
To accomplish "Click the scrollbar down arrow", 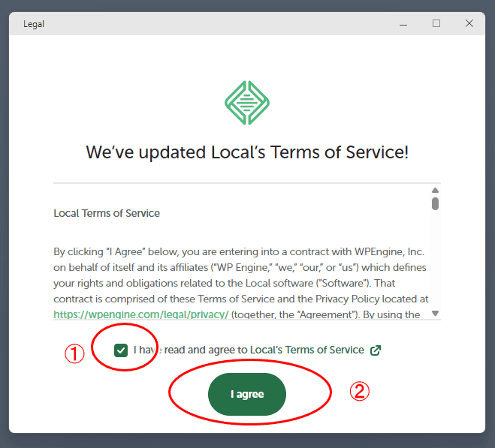I will [435, 313].
